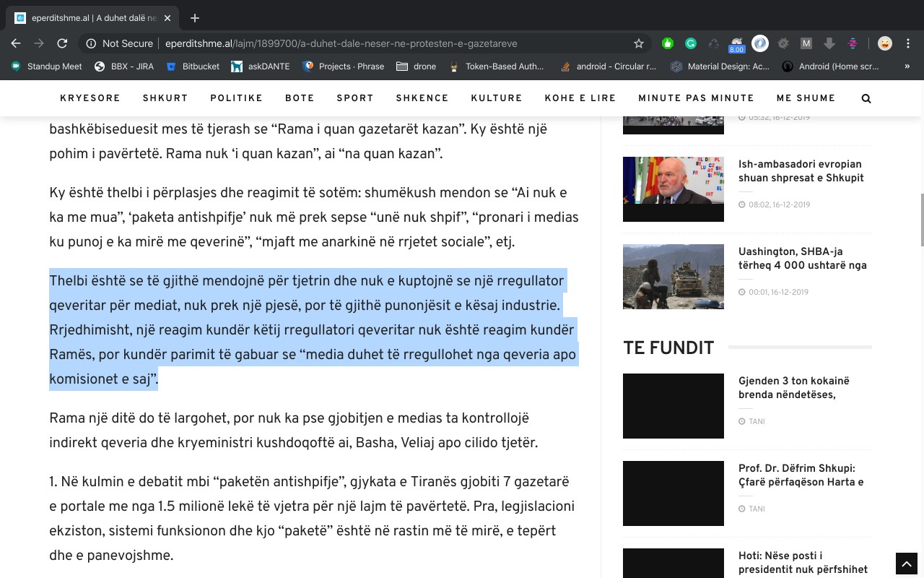This screenshot has height=578, width=924.
Task: View the Not Secure site information
Action: (x=119, y=43)
